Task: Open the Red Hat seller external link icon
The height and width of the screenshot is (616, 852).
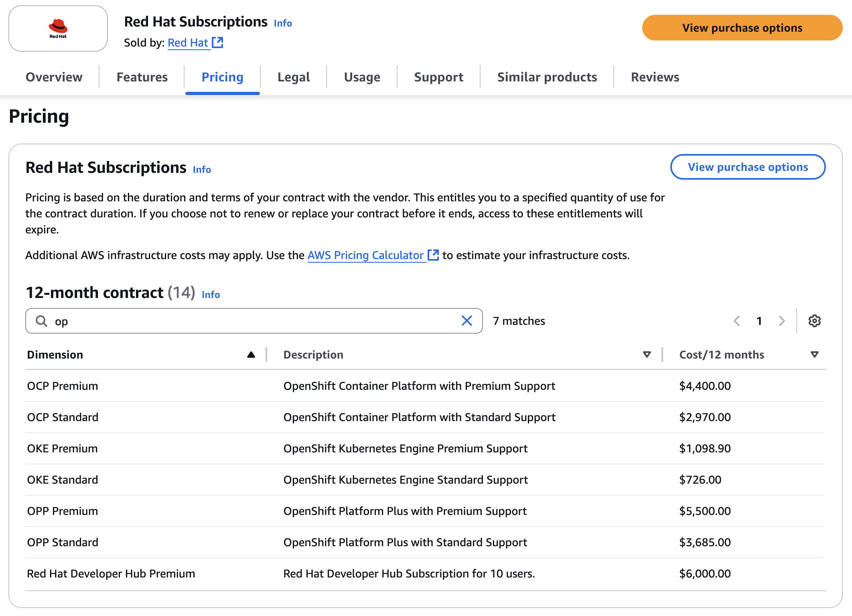Action: click(x=217, y=42)
